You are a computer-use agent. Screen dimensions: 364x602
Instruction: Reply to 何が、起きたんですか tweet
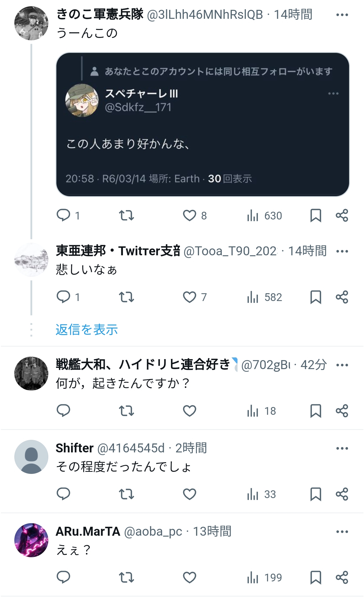[64, 411]
